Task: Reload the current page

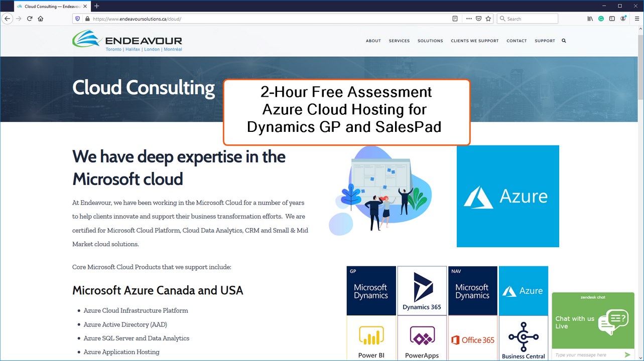Action: (30, 19)
